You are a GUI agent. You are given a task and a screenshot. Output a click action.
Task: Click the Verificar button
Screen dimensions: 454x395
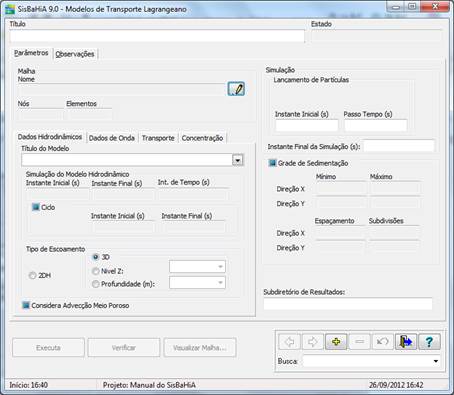[x=124, y=348]
